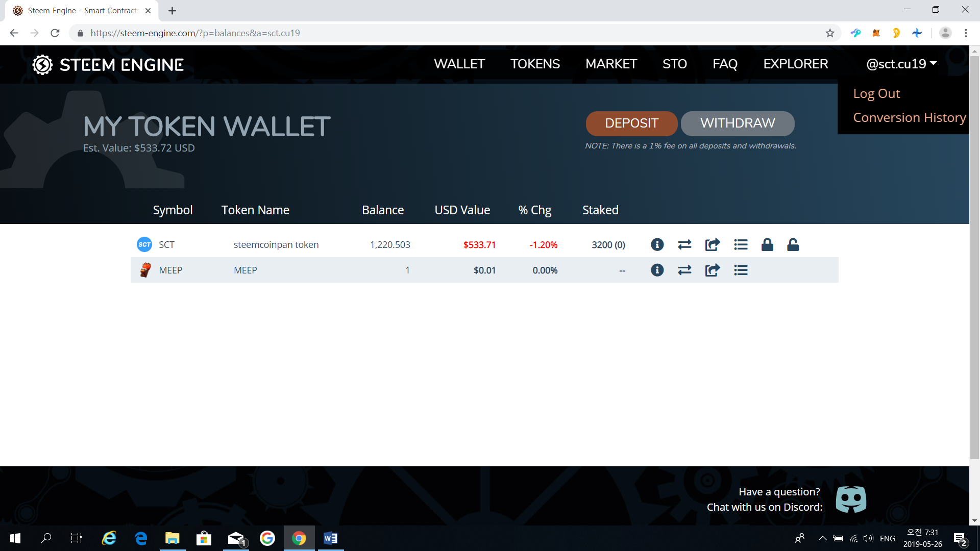Click the Steem Engine logo

pos(108,65)
